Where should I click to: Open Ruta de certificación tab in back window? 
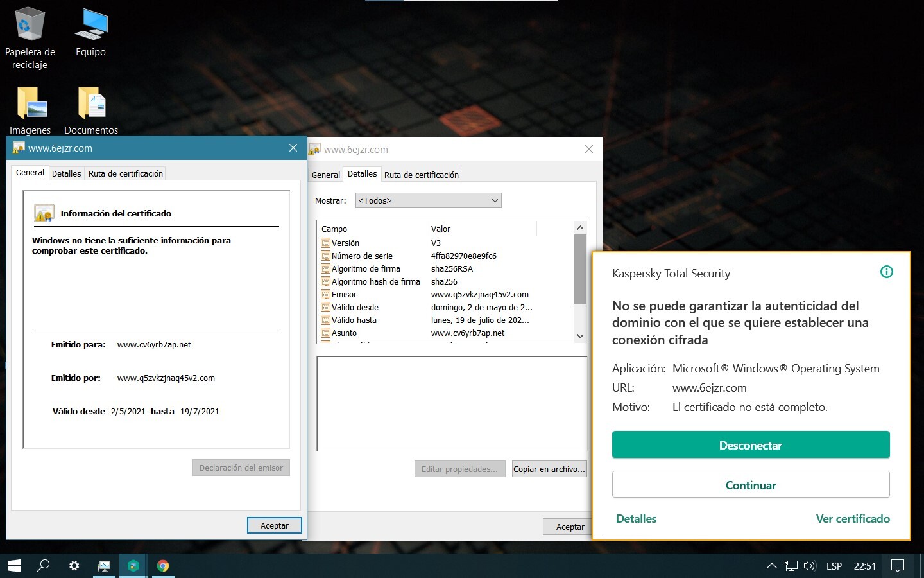pyautogui.click(x=422, y=175)
